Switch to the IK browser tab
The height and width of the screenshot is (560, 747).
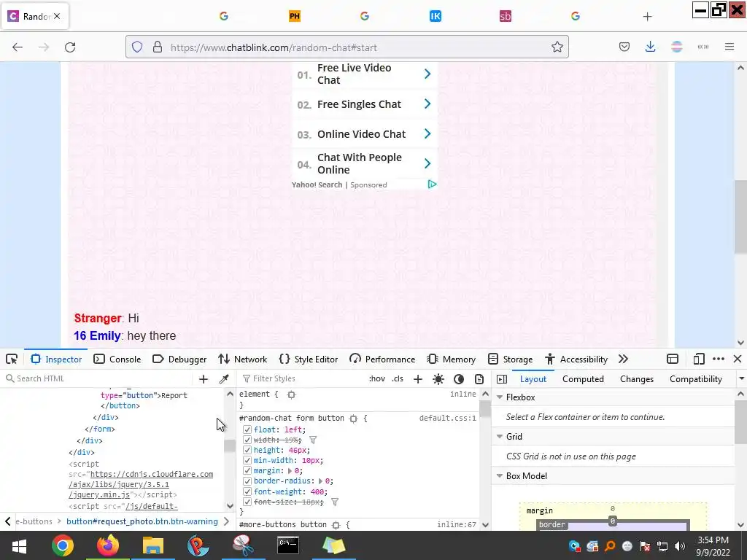435,16
